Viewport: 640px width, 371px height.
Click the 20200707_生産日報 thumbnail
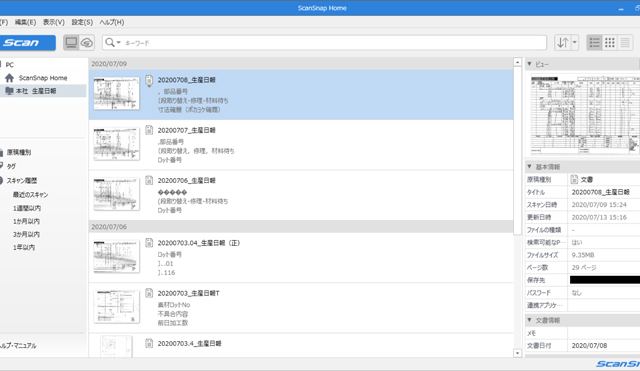tap(116, 144)
